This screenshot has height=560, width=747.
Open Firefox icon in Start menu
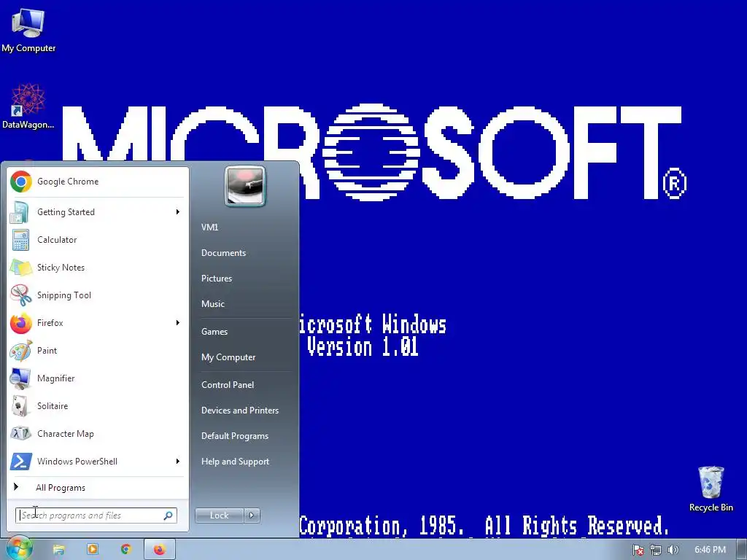click(21, 323)
